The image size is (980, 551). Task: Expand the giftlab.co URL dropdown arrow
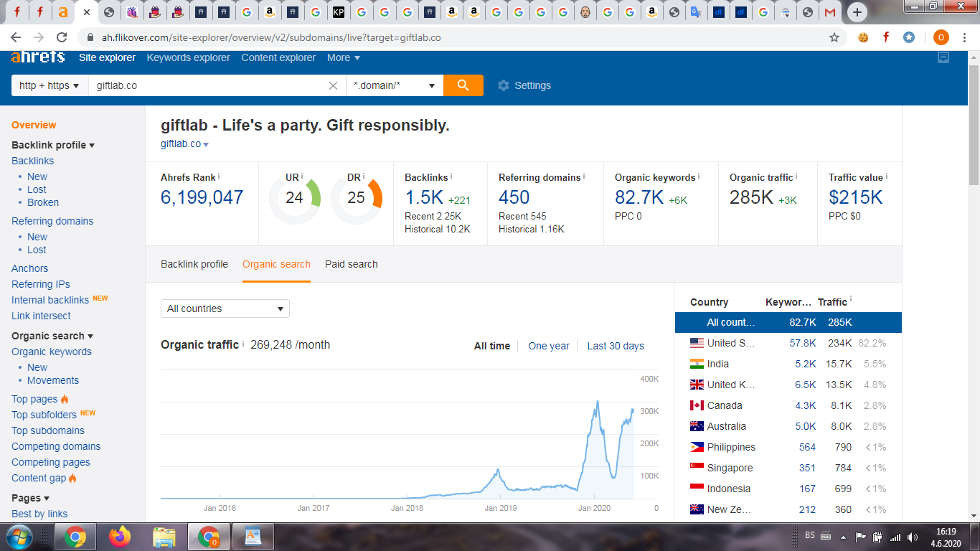click(x=206, y=144)
